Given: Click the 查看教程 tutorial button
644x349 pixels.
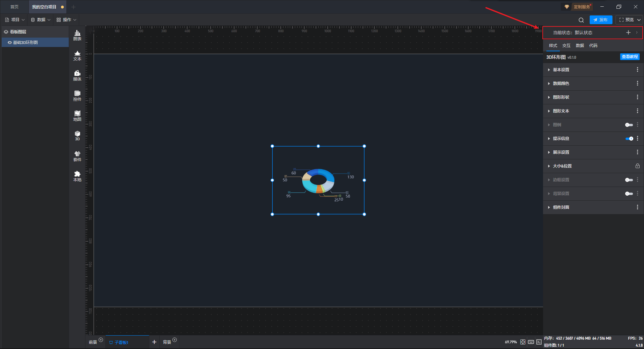Looking at the screenshot, I should (630, 57).
